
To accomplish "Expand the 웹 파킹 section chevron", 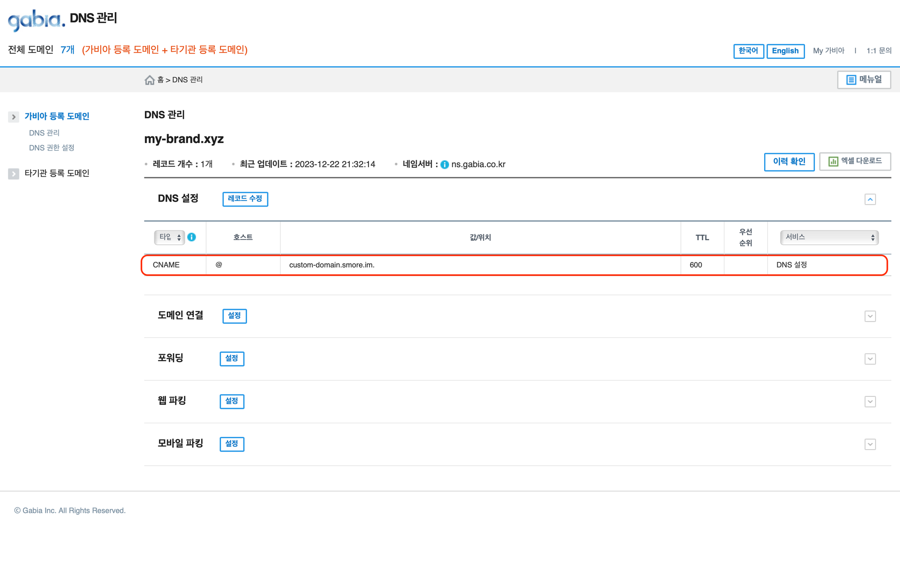I will pos(870,402).
